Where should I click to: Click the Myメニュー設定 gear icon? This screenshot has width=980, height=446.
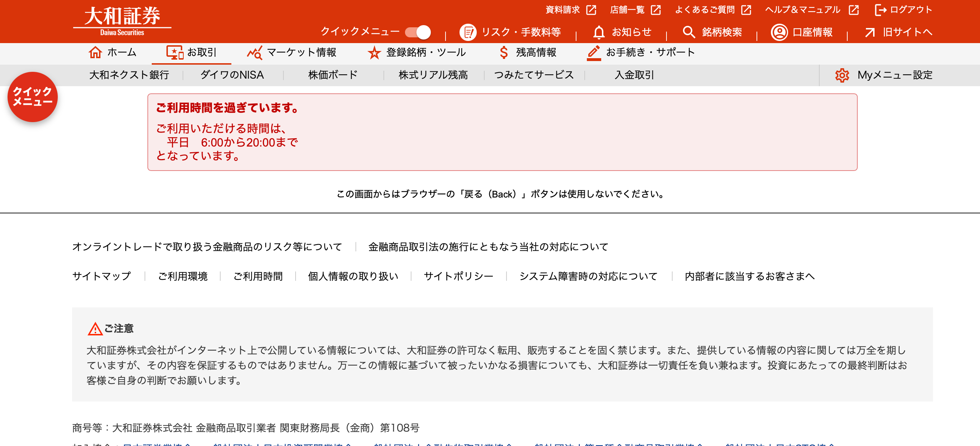(842, 75)
